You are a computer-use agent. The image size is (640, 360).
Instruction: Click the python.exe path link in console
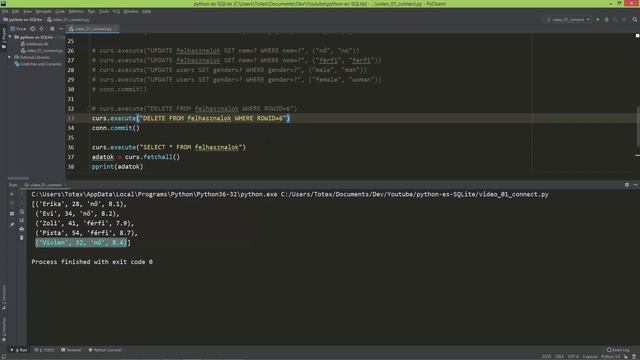[x=154, y=194]
